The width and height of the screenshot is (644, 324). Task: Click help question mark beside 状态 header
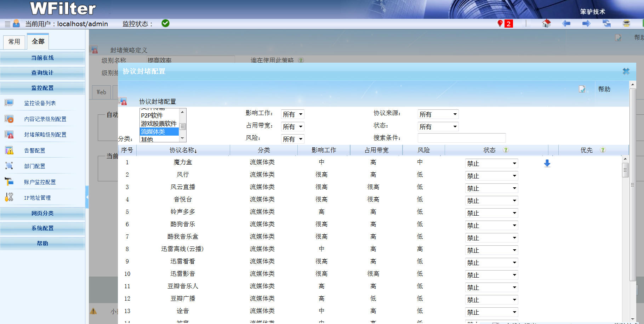[x=506, y=150]
